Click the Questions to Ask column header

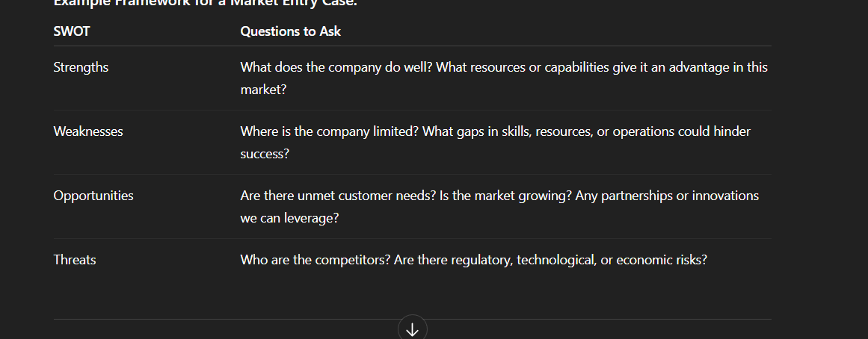pyautogui.click(x=290, y=31)
